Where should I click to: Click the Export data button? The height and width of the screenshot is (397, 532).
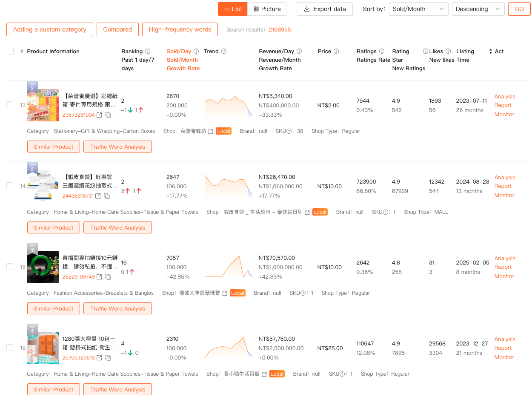pyautogui.click(x=324, y=9)
